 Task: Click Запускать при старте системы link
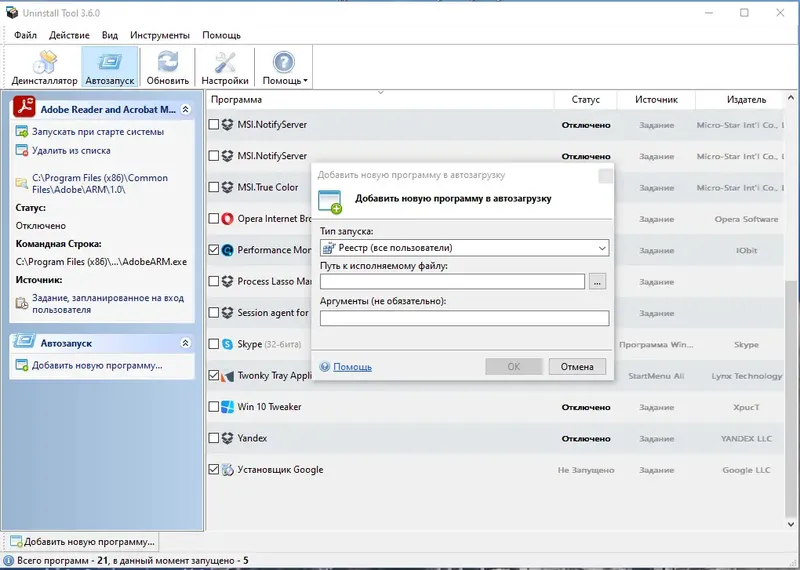(x=98, y=132)
